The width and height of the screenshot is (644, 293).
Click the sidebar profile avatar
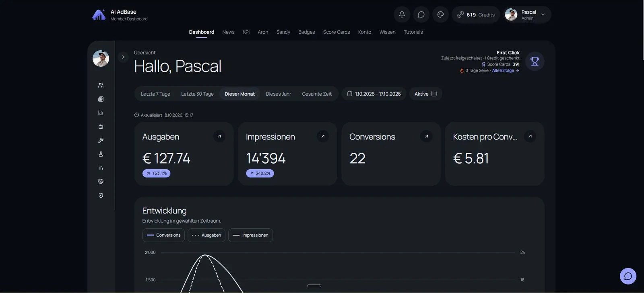(x=101, y=58)
